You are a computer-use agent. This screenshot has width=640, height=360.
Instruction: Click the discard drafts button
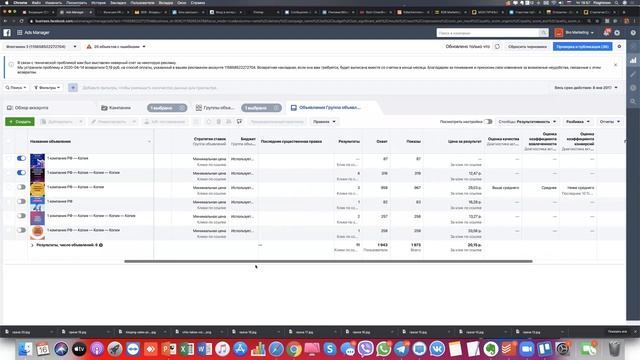point(527,47)
